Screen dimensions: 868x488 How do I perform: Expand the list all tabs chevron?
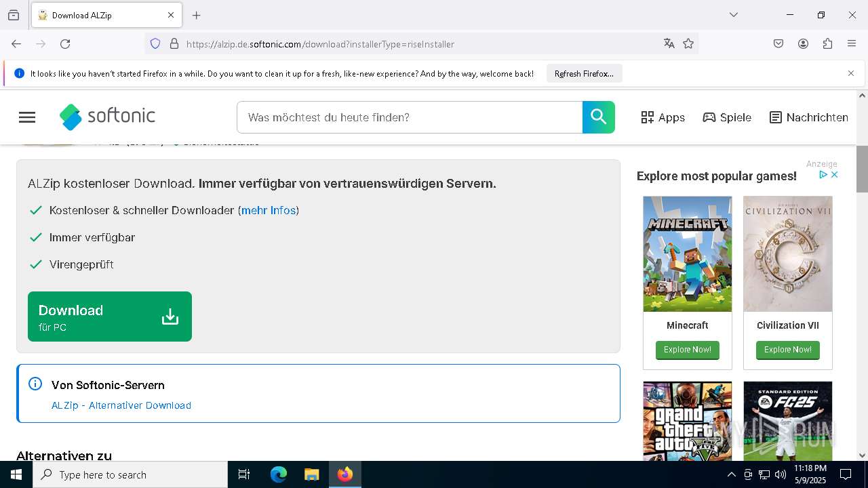pos(734,15)
